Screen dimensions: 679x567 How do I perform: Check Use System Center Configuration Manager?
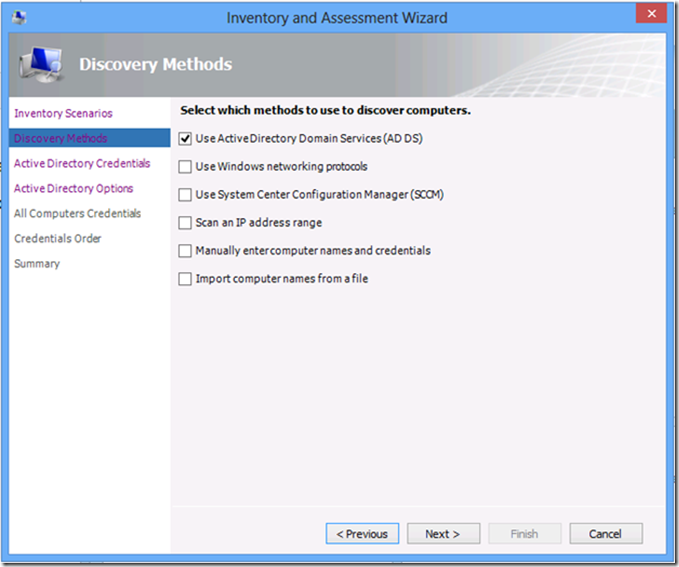pos(185,195)
